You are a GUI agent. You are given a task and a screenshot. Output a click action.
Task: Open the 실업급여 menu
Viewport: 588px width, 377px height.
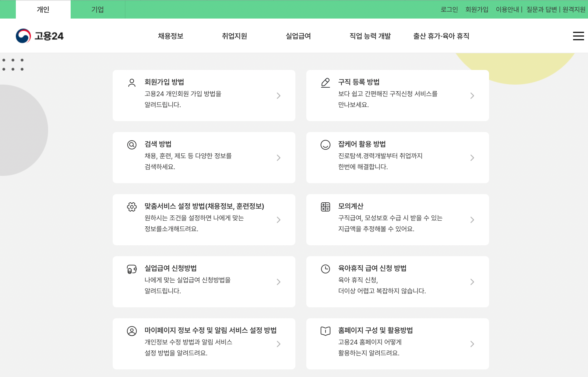298,36
